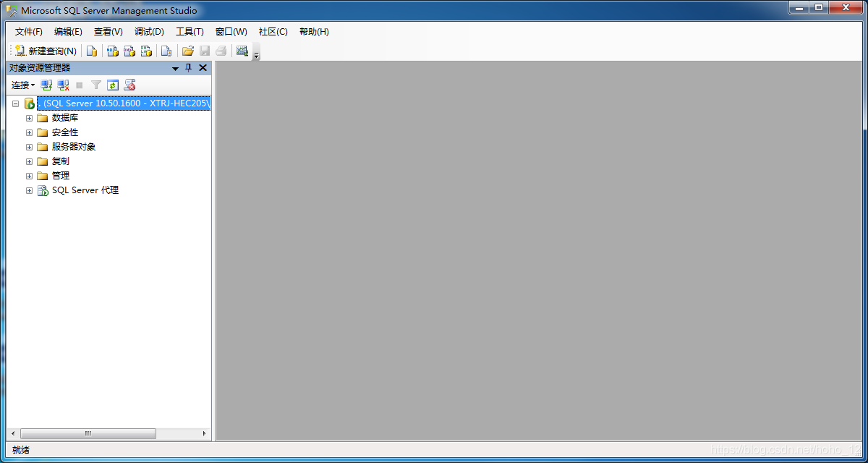The height and width of the screenshot is (463, 868).
Task: Click the Print icon in toolbar
Action: point(221,51)
